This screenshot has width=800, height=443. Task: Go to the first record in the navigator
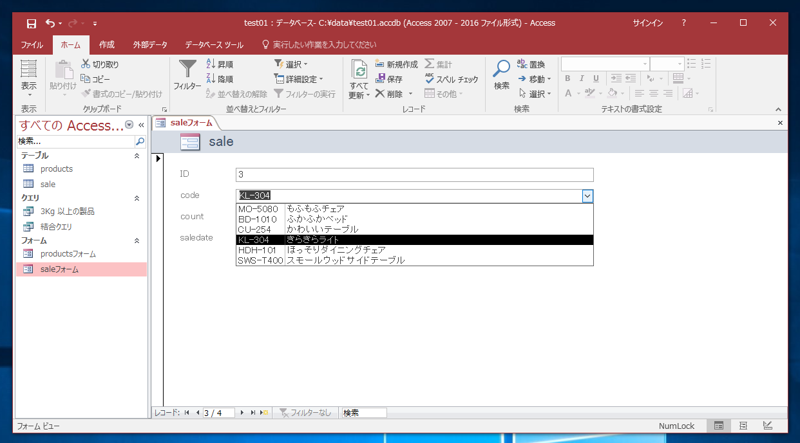(x=187, y=412)
